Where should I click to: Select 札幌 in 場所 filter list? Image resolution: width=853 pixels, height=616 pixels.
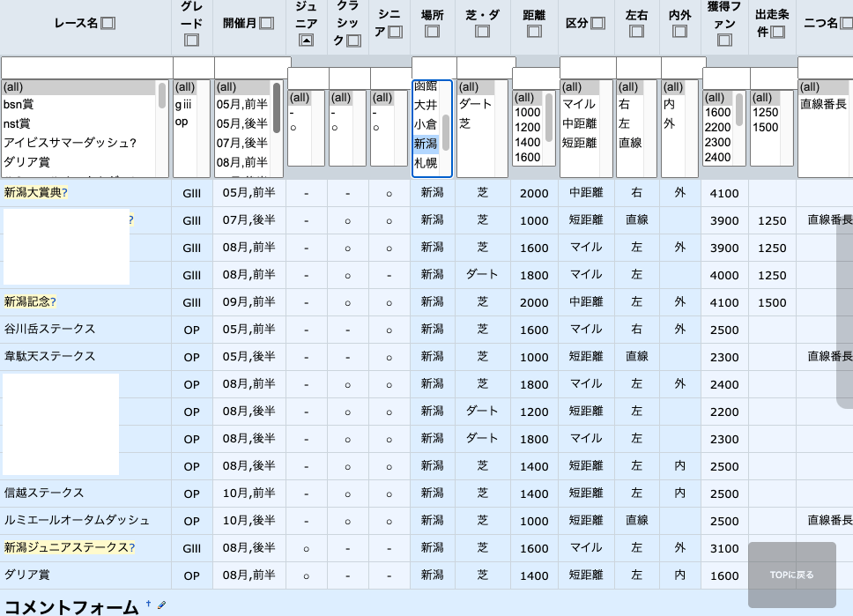coord(426,163)
